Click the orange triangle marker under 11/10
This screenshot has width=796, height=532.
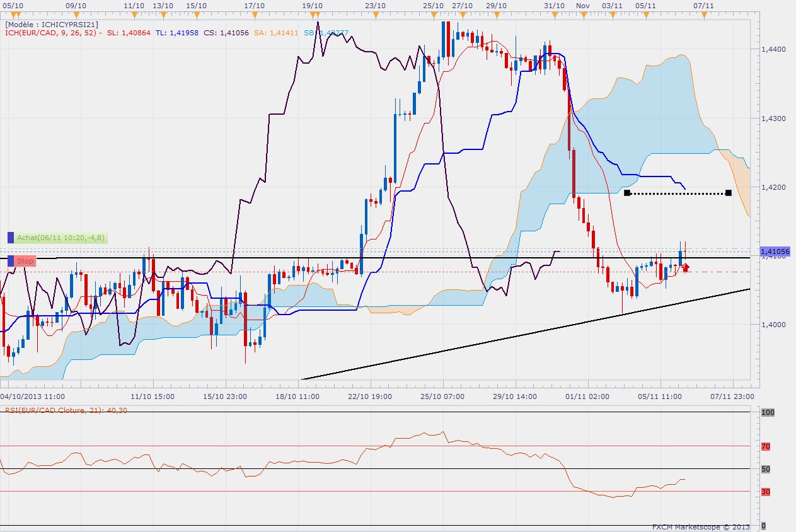[134, 14]
